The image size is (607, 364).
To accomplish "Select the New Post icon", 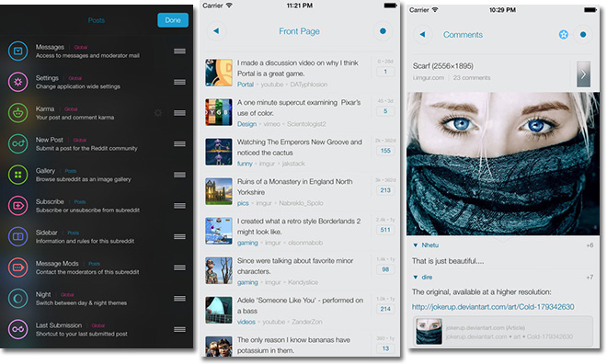I will 17,143.
